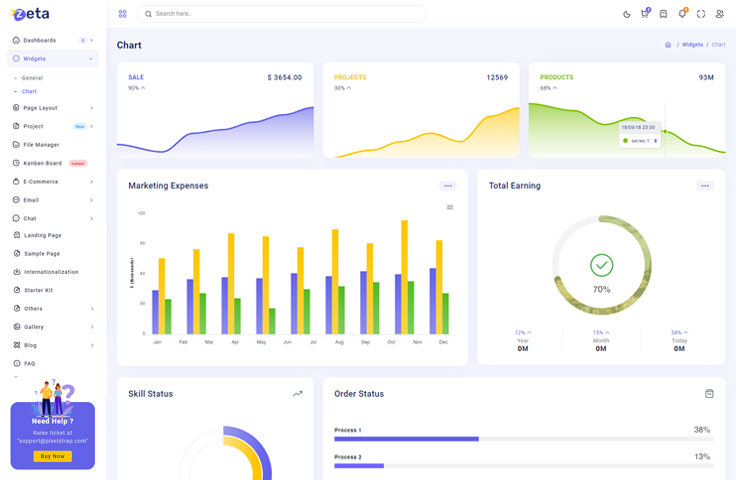Go to Widgets breadcrumb link
Screen dimensions: 736x480
click(692, 45)
